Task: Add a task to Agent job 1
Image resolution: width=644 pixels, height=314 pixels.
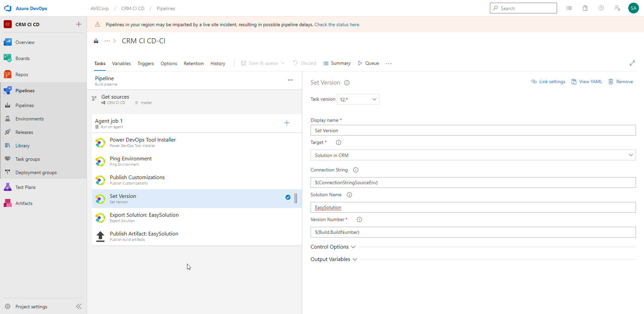Action: 287,123
